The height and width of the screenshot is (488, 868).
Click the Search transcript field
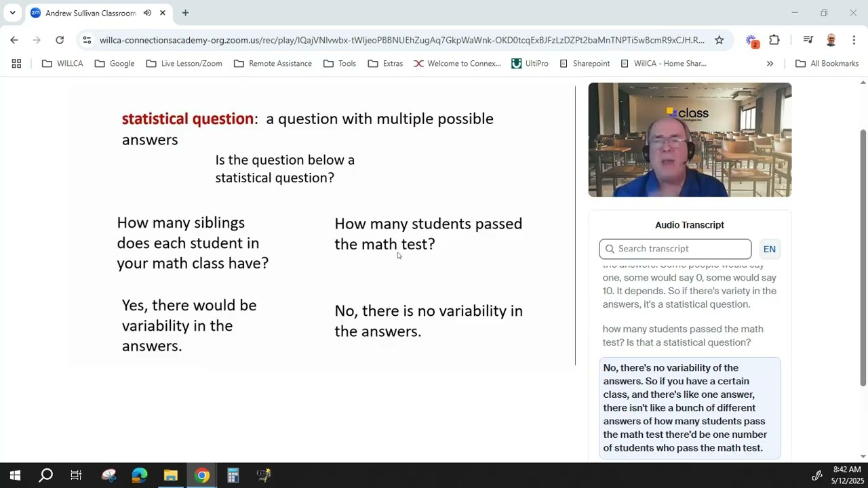[675, 249]
